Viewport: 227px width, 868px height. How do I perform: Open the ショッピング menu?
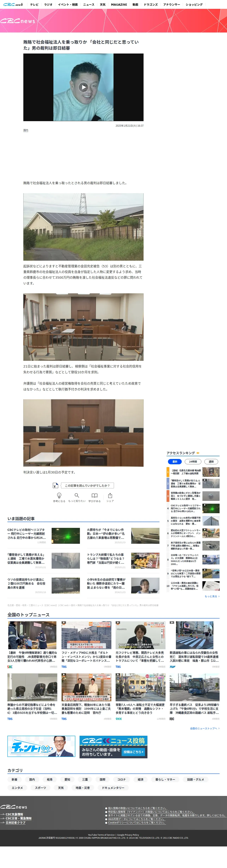[x=194, y=5]
